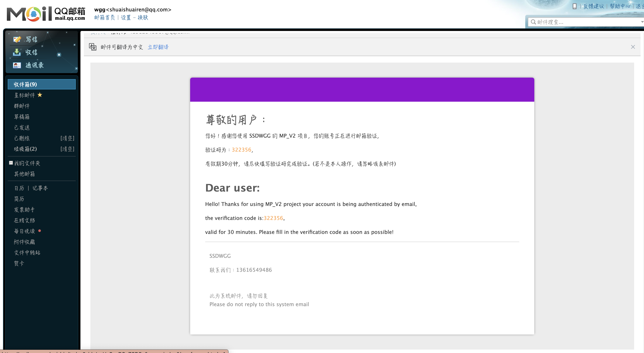644x353 pixels.
Task: Click the 'Dear user:' heading
Action: 233,188
